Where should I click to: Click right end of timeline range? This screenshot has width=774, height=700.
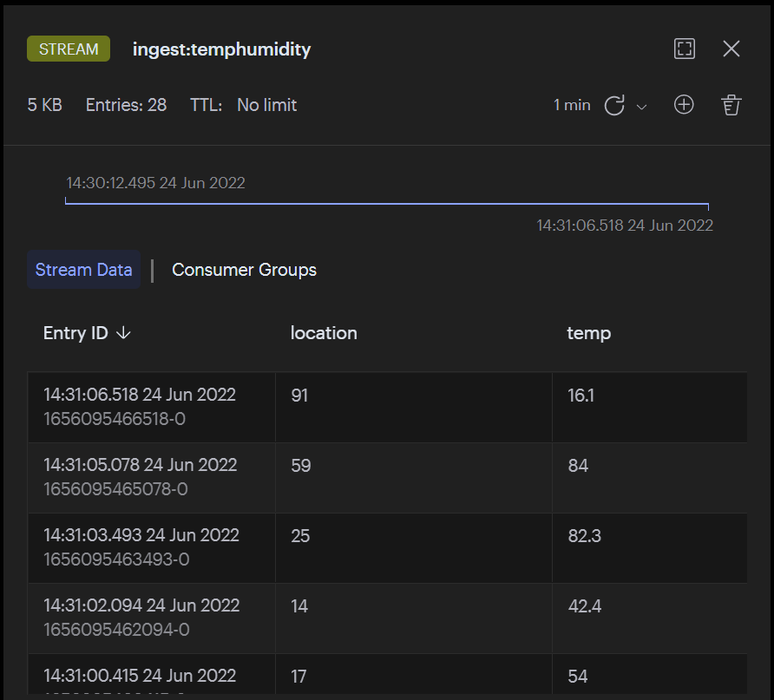click(708, 206)
